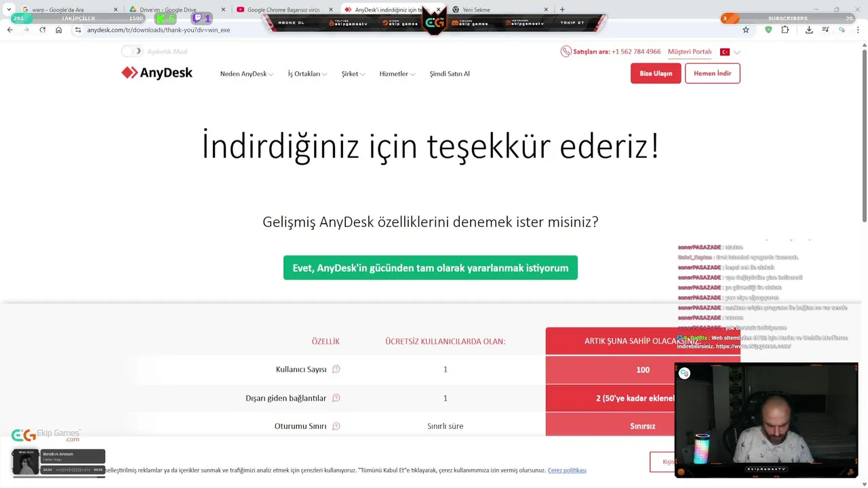Click info icon beside Dışarı giden bağlantılar
The width and height of the screenshot is (868, 488).
[x=336, y=398]
